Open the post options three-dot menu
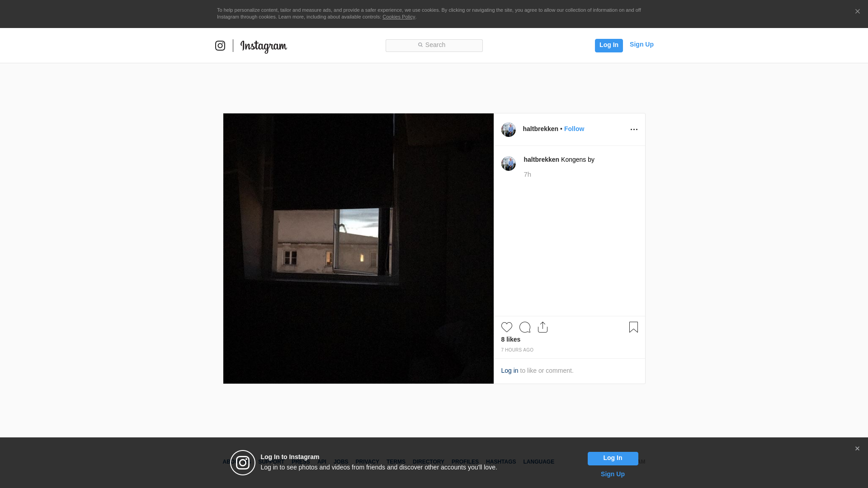Image resolution: width=868 pixels, height=488 pixels. pos(634,130)
